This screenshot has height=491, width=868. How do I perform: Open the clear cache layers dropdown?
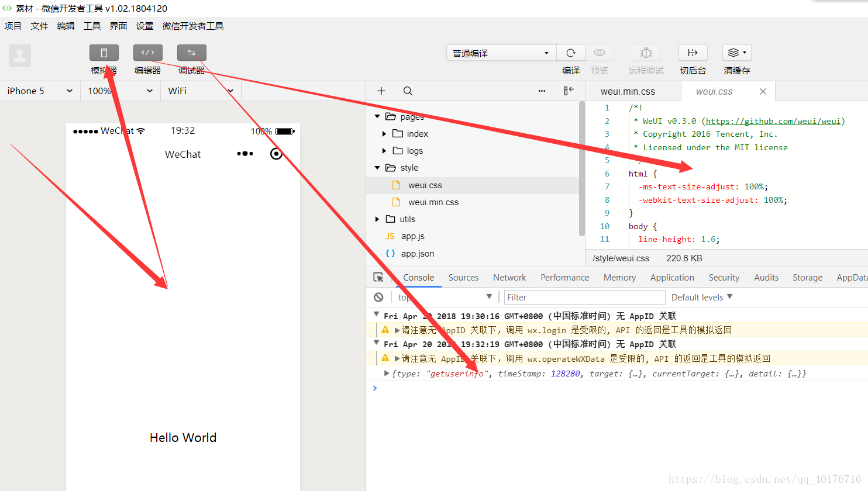point(737,53)
